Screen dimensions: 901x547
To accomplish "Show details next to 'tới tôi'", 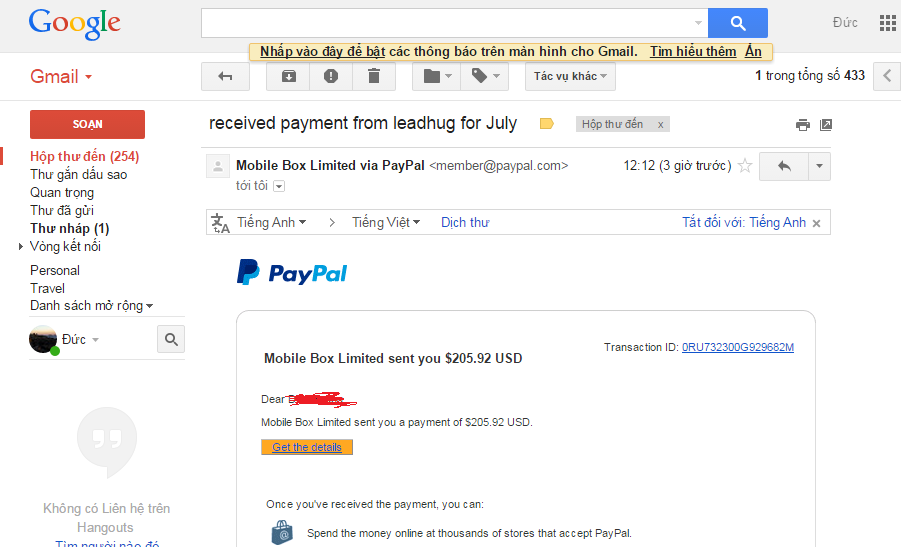I will 279,186.
